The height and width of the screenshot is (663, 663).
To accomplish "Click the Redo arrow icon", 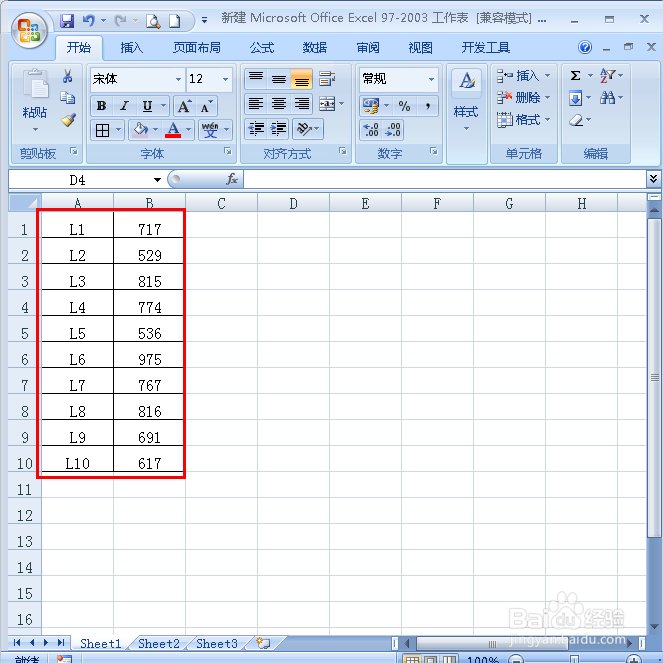I will (x=121, y=20).
